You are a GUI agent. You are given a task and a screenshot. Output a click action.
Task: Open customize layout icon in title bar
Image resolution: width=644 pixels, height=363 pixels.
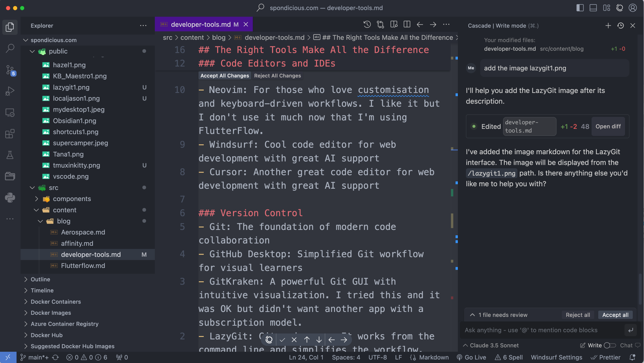pyautogui.click(x=607, y=8)
